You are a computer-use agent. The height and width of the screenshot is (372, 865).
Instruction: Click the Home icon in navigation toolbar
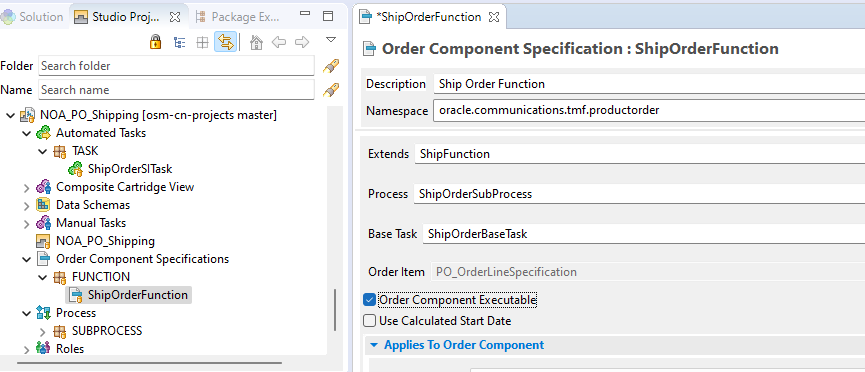click(x=256, y=42)
